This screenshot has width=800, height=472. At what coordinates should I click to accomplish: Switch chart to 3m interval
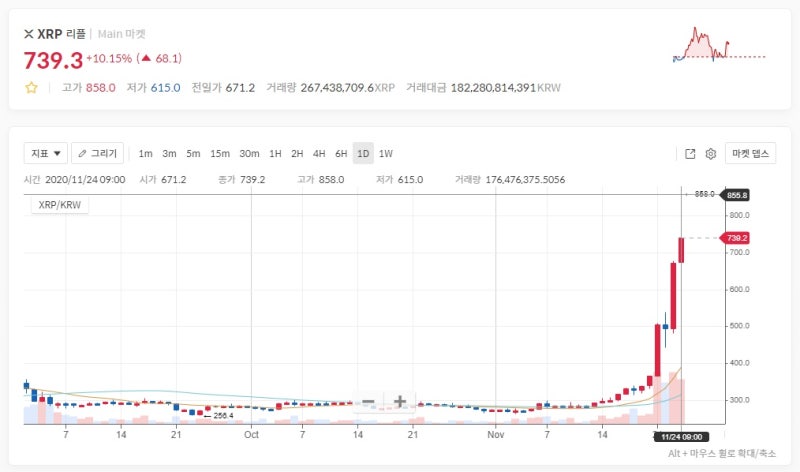[169, 154]
